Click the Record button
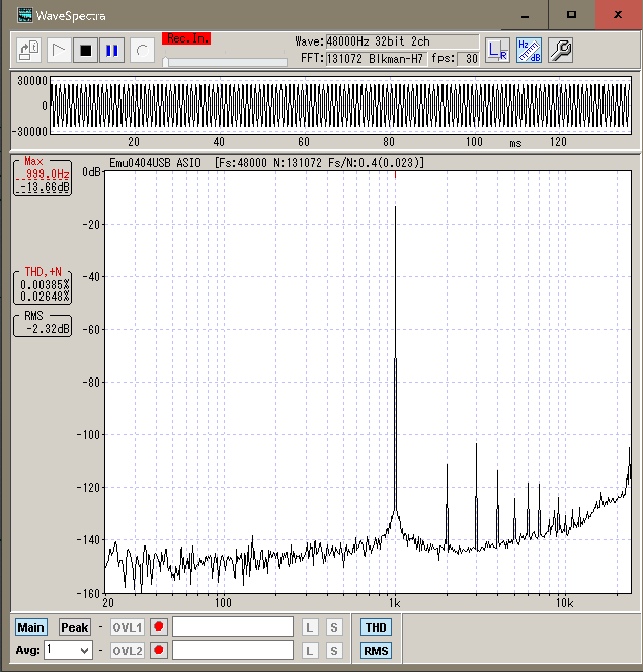The image size is (643, 672). click(142, 50)
